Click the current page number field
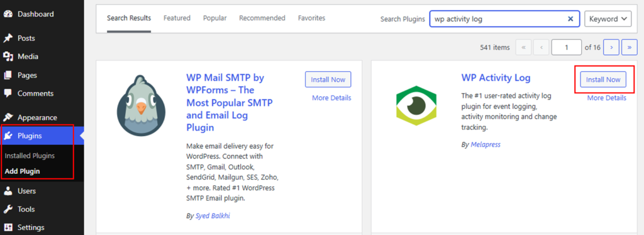Viewport: 644px width, 235px height. 567,47
